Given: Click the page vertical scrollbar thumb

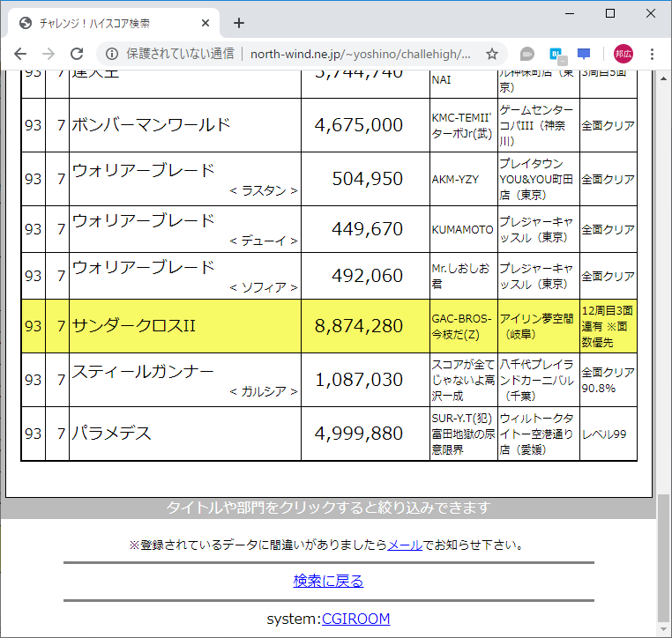Looking at the screenshot, I should pos(663,558).
